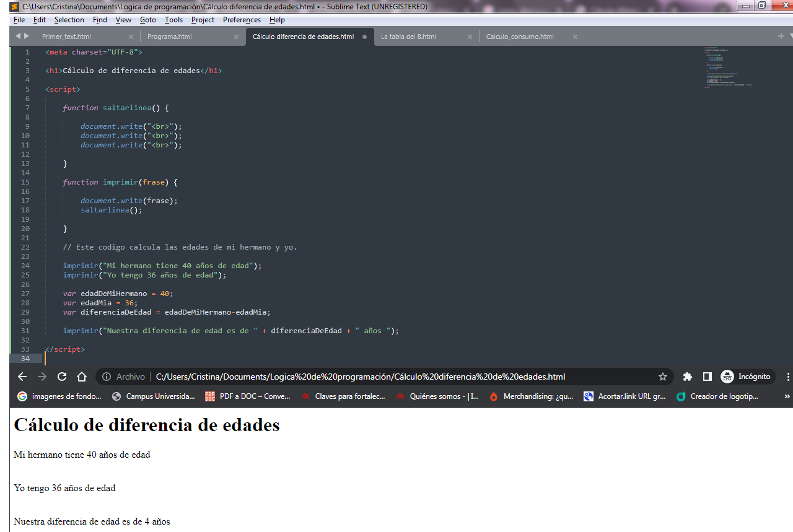Click line number 34 in gutter
The image size is (793, 532).
click(25, 359)
